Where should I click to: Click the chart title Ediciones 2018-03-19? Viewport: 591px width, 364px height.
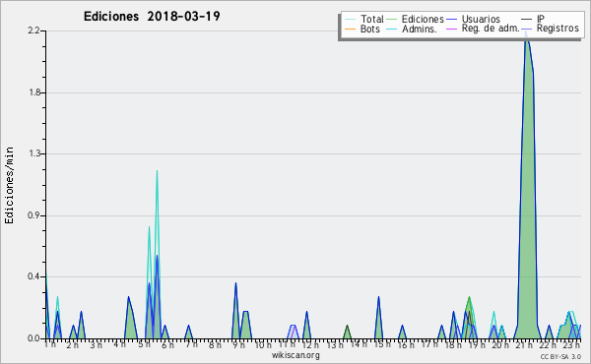tap(152, 17)
